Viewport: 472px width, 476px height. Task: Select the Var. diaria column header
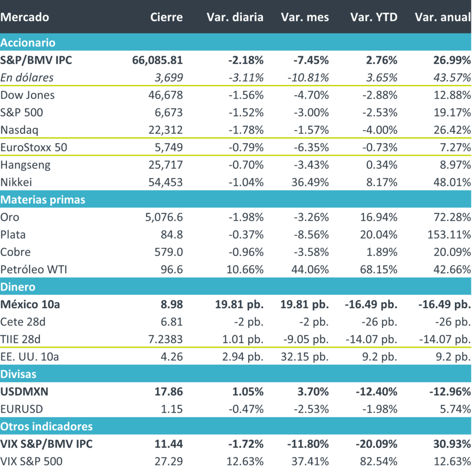click(235, 17)
